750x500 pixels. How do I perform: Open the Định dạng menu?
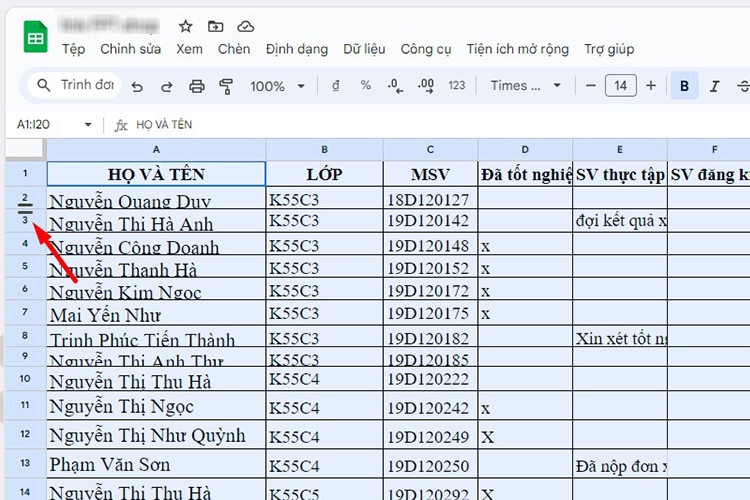[x=297, y=49]
